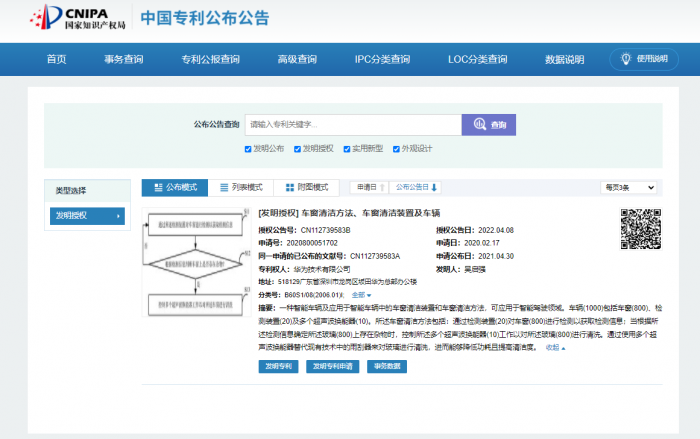This screenshot has width=700, height=439.
Task: Open 使用说明 help with lightbulb icon
Action: [644, 58]
